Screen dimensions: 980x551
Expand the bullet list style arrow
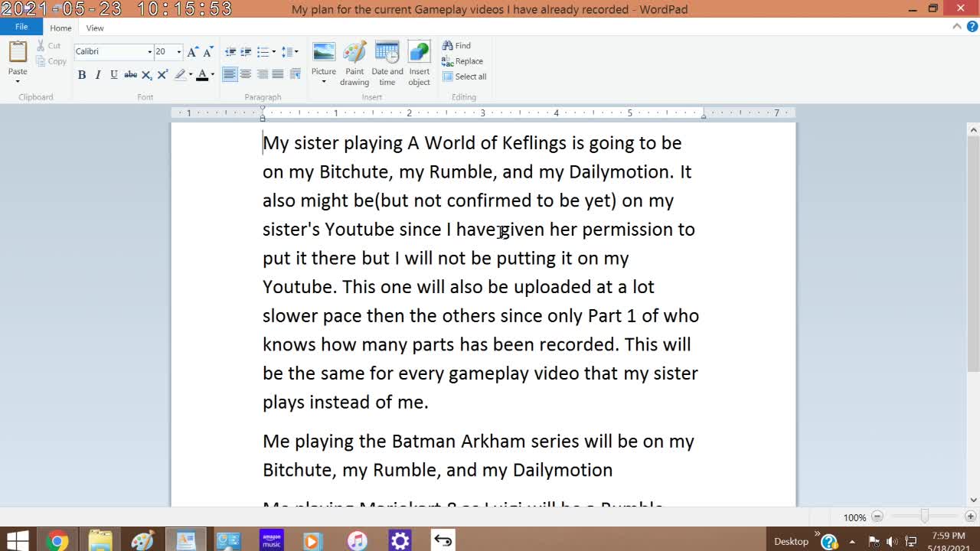tap(274, 51)
